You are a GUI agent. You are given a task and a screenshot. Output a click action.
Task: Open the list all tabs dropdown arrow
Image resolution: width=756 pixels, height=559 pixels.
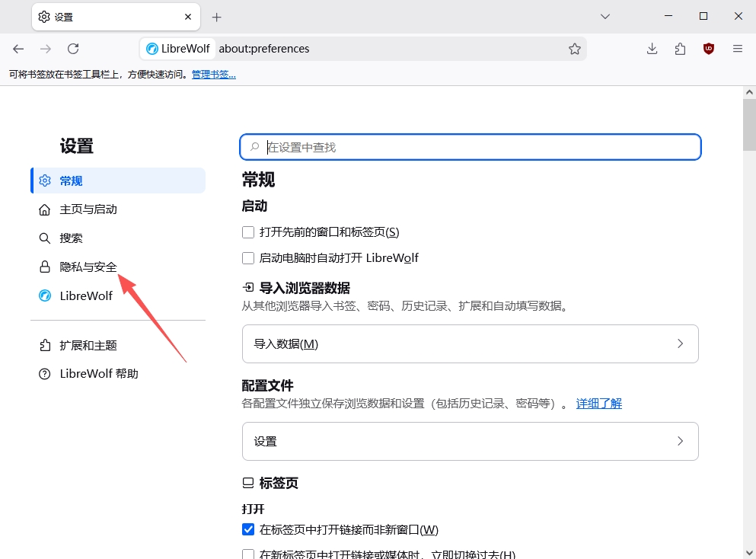[605, 17]
